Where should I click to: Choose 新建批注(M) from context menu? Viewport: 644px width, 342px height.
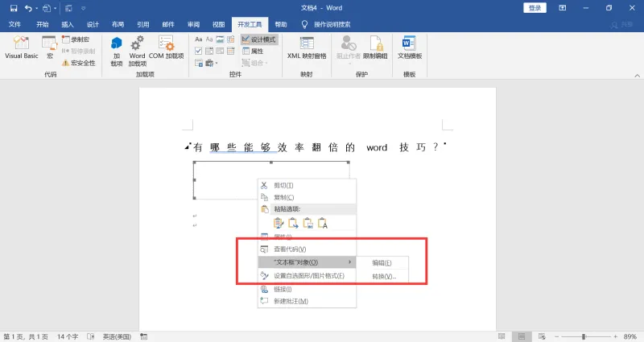coord(307,301)
